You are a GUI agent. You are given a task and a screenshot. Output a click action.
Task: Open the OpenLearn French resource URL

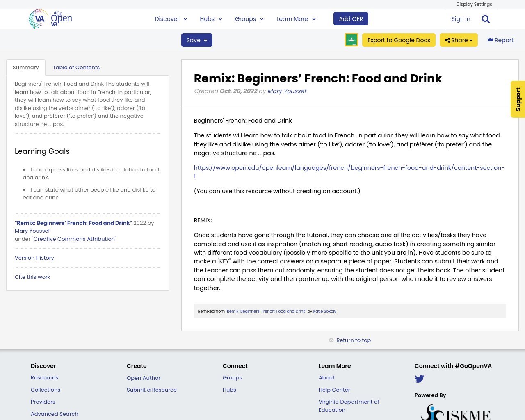(349, 168)
